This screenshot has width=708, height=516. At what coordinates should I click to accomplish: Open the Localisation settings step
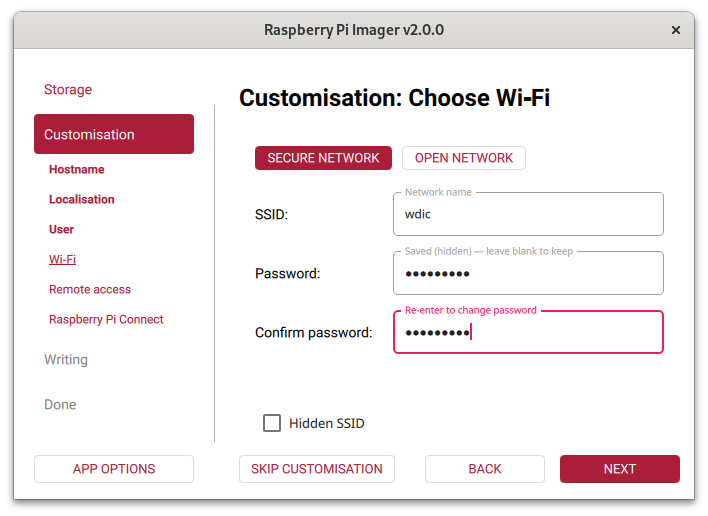(x=82, y=200)
